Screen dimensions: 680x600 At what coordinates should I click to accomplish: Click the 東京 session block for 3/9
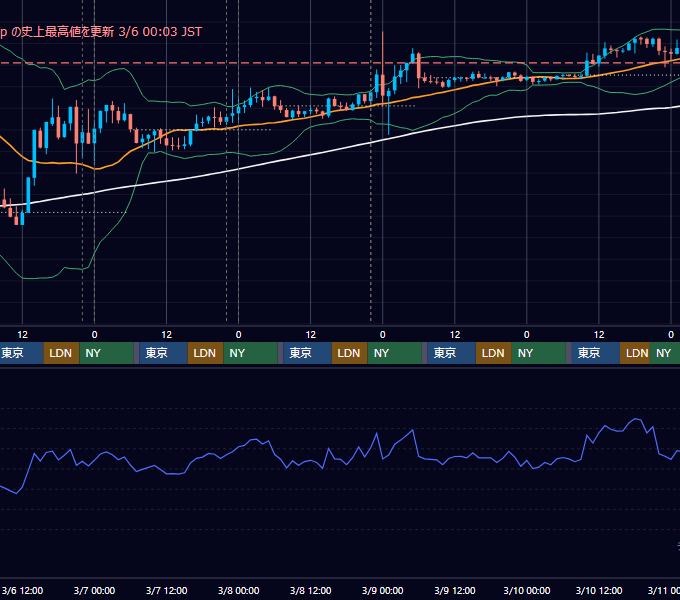(x=451, y=353)
